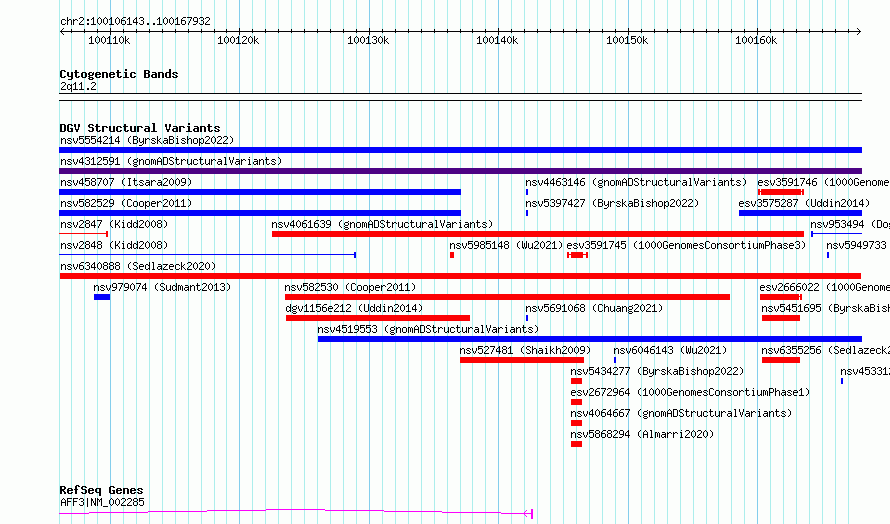Select the small blue nsv979074 bar
Screen dimensions: 890x524
click(x=102, y=297)
